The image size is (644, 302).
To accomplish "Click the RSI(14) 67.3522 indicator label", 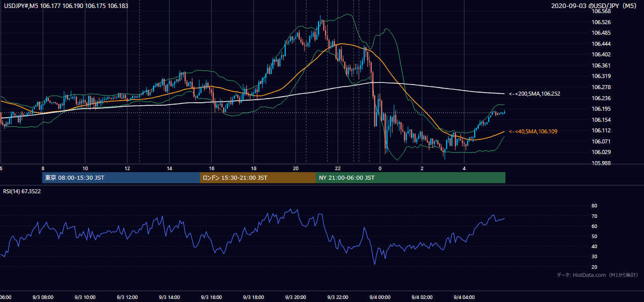I will coord(22,191).
